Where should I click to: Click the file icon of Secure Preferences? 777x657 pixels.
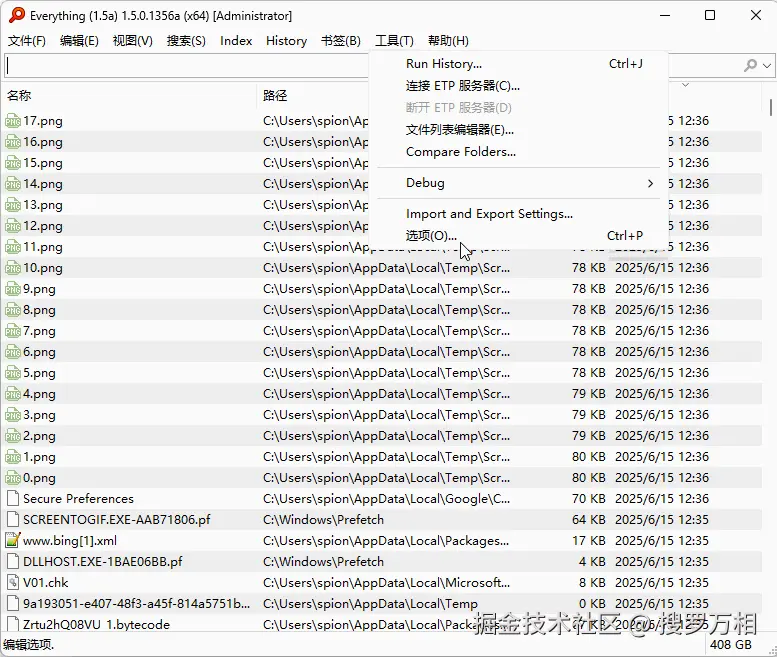(13, 499)
